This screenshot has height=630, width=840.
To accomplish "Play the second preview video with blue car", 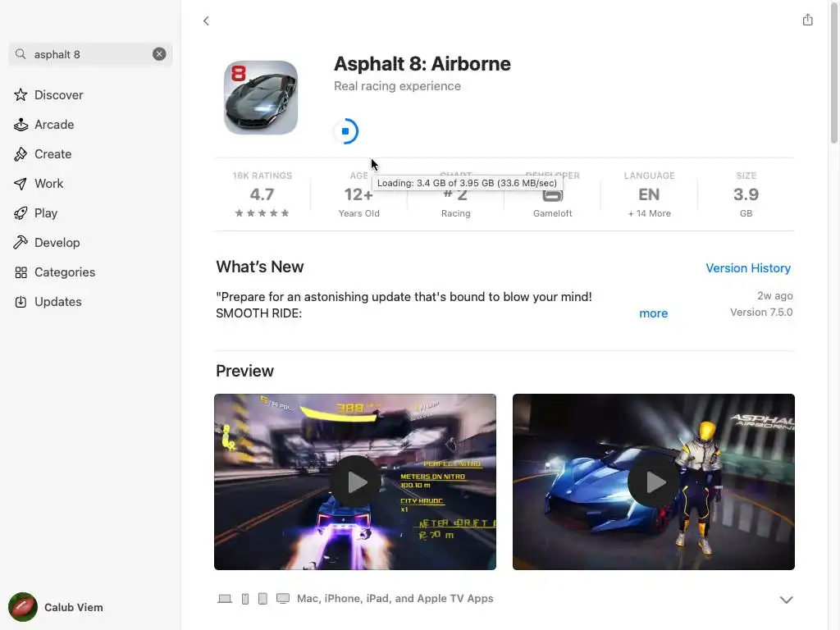I will (654, 482).
